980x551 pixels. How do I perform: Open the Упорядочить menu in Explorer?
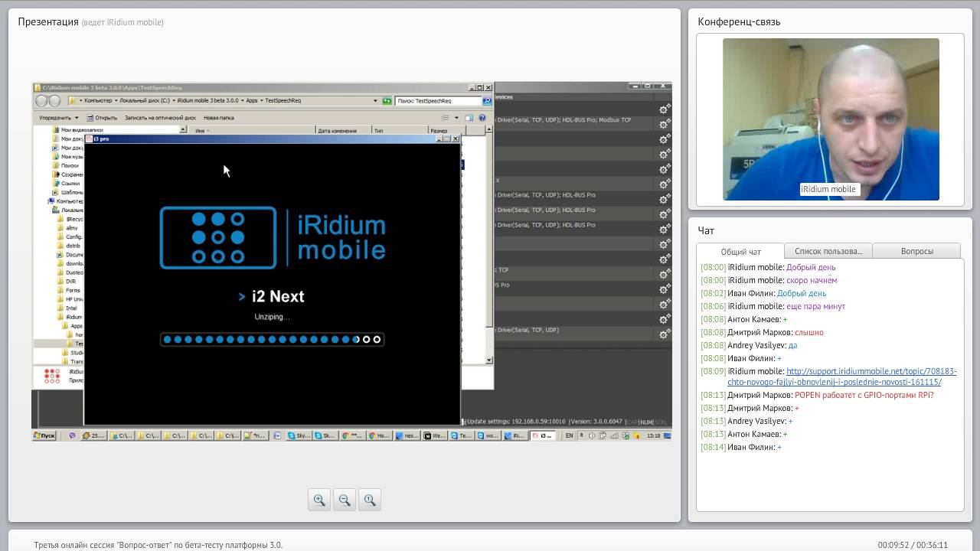tap(58, 118)
